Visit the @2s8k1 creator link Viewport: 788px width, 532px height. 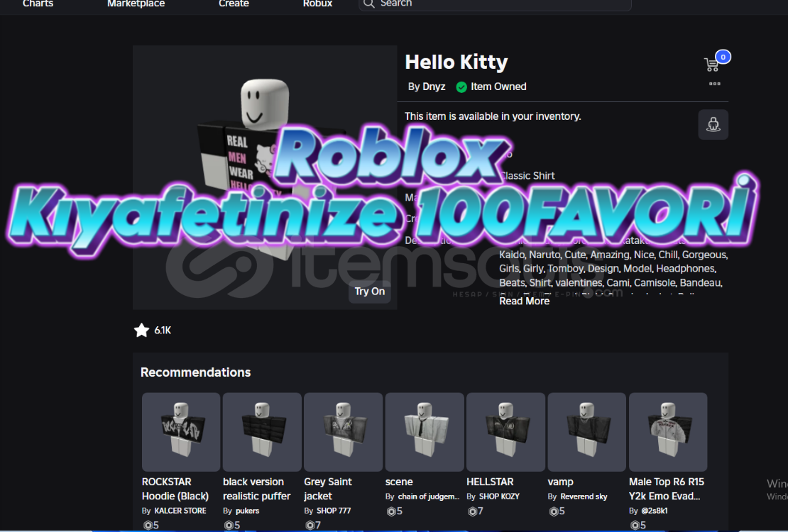[x=655, y=511]
